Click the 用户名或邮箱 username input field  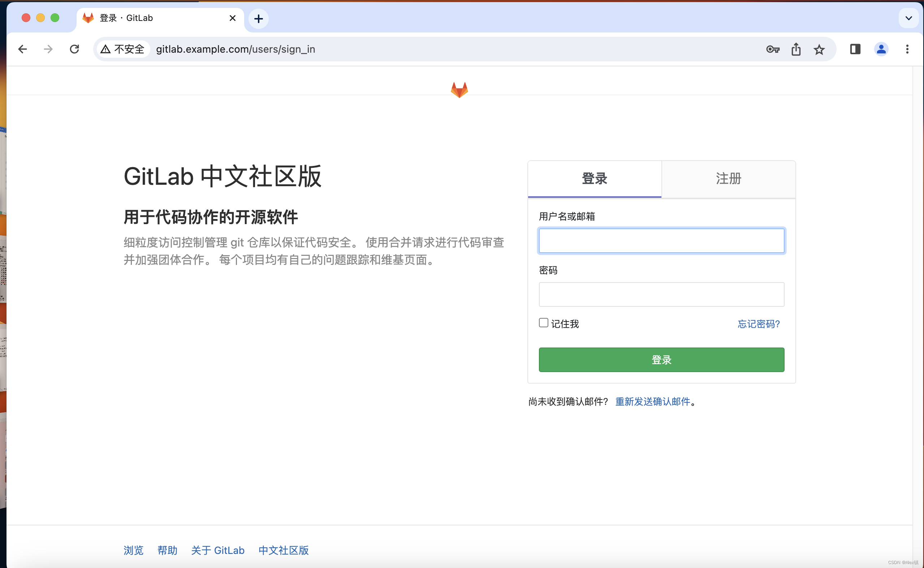(661, 240)
